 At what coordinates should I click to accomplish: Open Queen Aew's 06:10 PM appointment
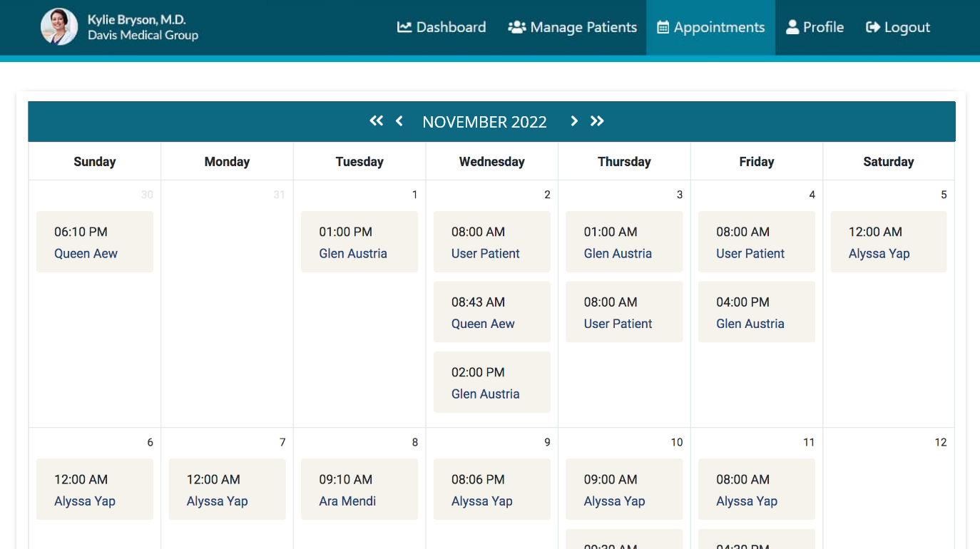click(94, 241)
